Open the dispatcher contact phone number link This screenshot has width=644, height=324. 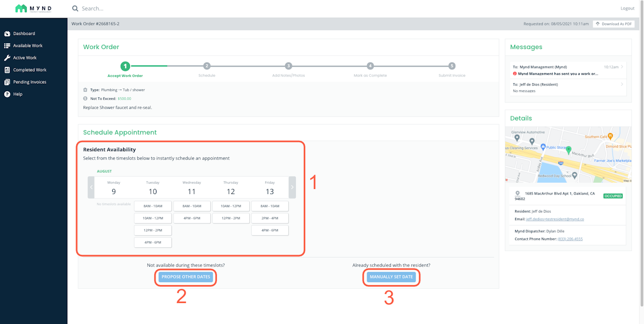(x=570, y=239)
